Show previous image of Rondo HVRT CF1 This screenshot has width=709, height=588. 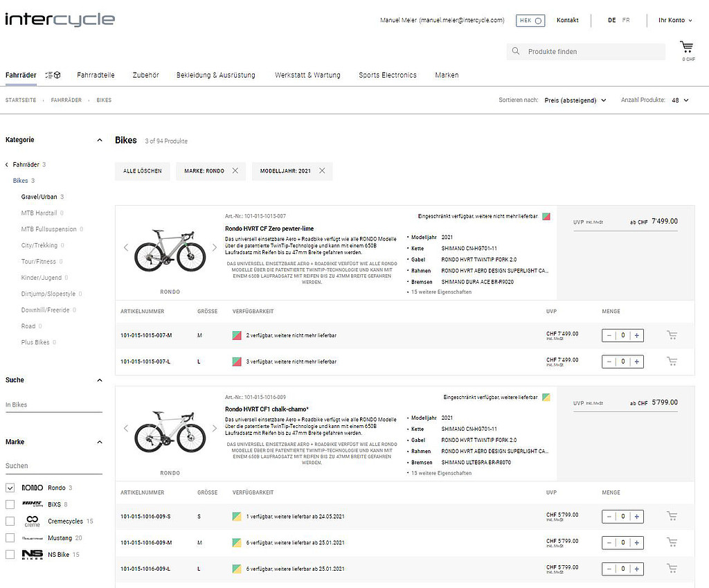click(126, 428)
